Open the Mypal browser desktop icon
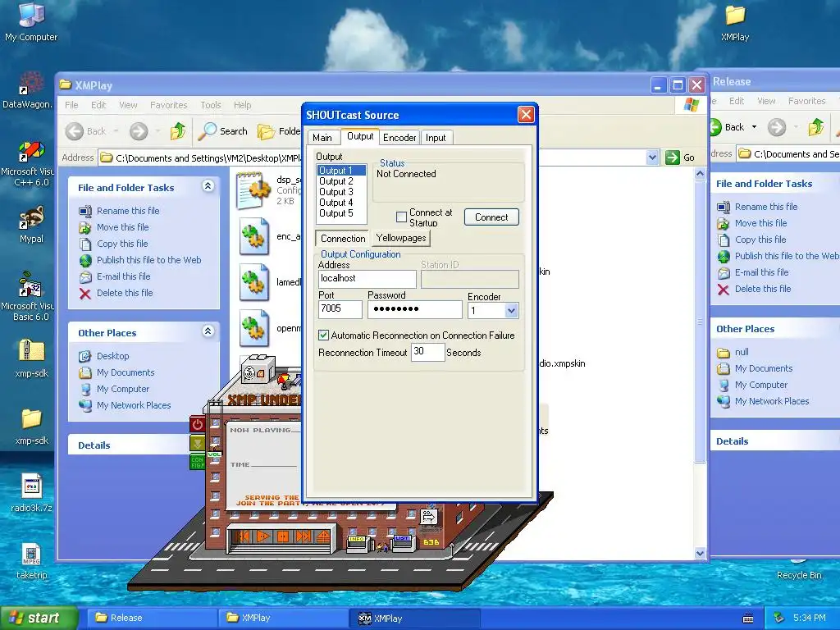 point(31,225)
